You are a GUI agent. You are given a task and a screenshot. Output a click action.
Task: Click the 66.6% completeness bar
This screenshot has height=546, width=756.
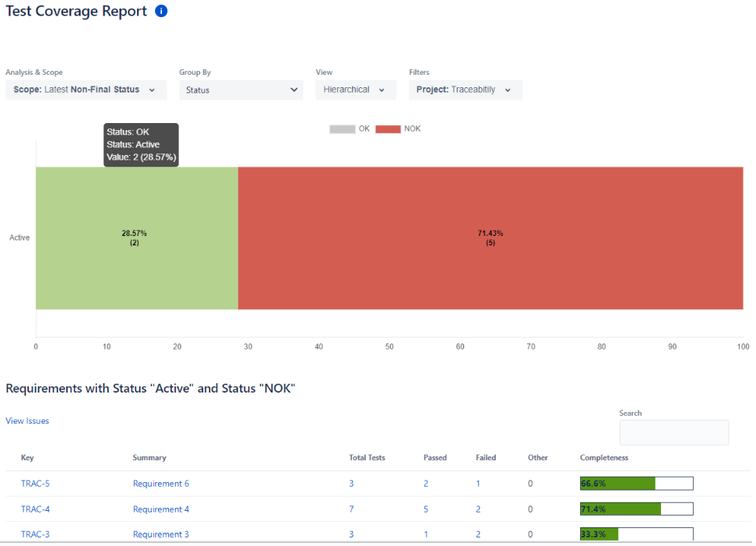coord(636,483)
